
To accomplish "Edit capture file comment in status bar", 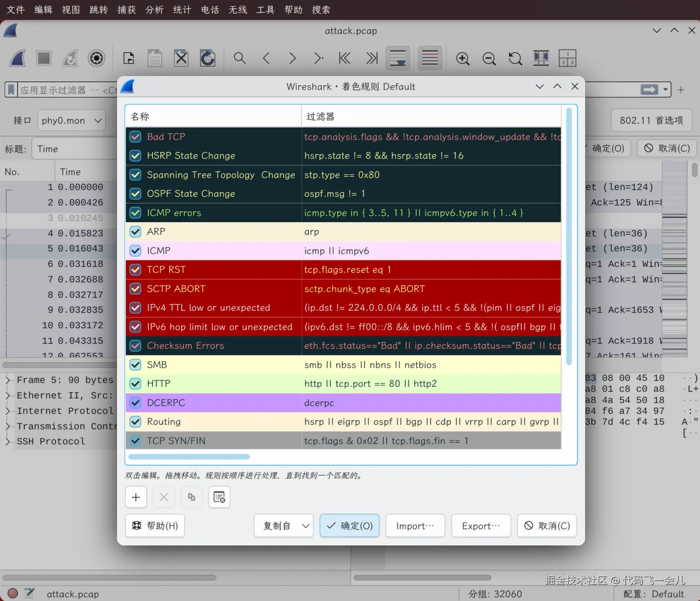I will click(x=29, y=593).
